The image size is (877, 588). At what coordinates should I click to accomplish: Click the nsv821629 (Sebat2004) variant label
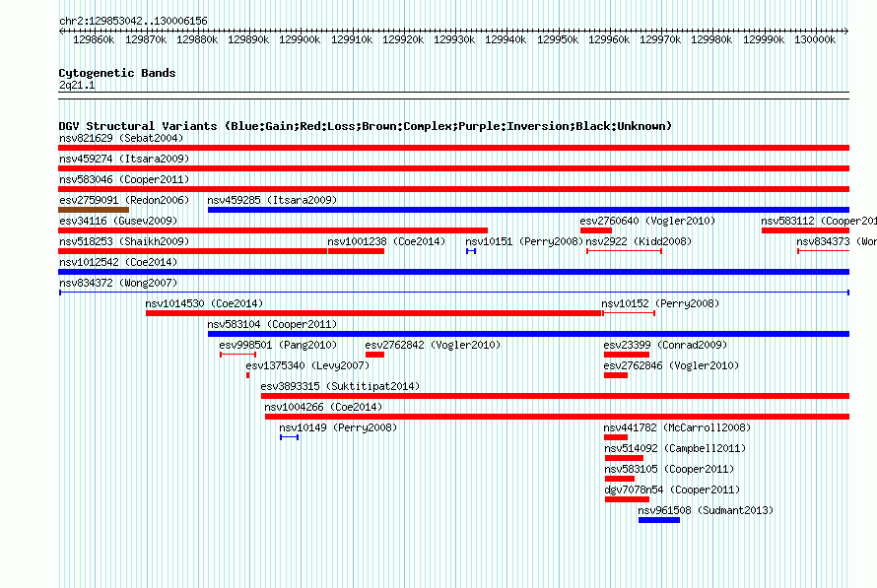point(121,138)
